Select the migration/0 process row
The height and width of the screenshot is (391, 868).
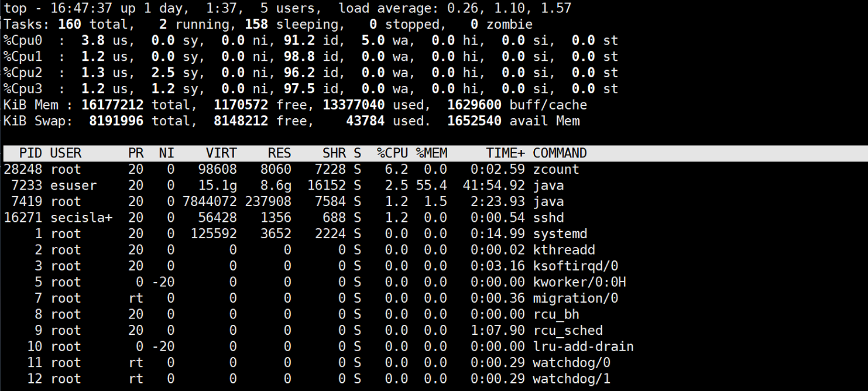point(293,298)
